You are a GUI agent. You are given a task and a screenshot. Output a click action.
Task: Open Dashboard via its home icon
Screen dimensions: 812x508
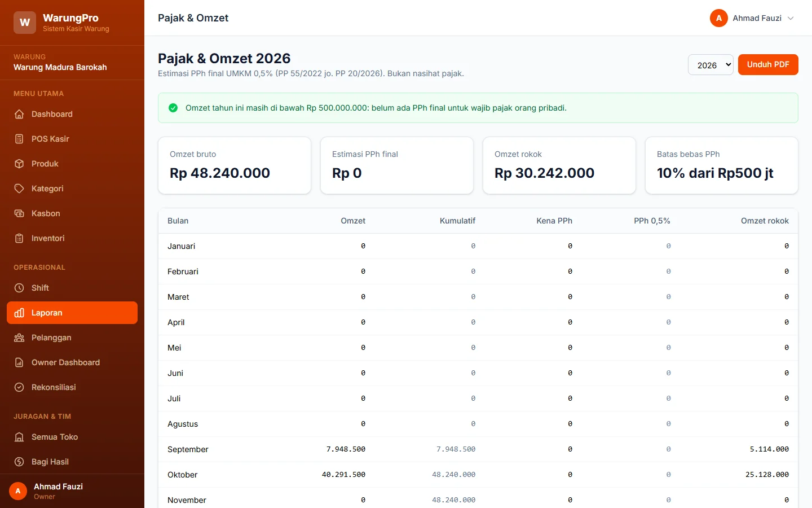point(19,114)
